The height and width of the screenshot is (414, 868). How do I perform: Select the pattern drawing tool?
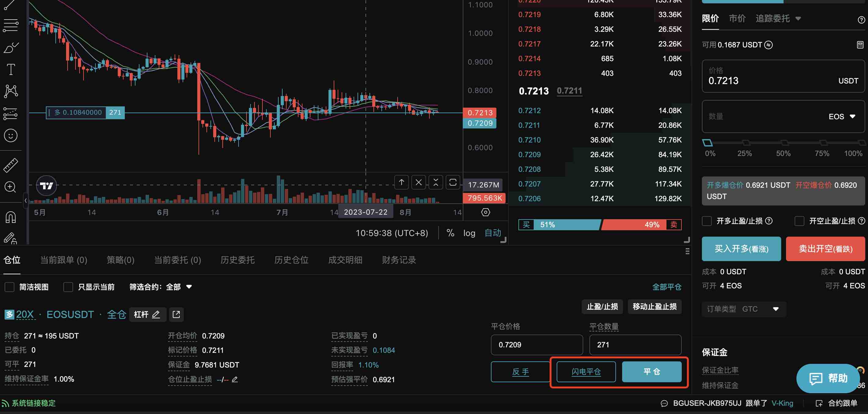[11, 91]
